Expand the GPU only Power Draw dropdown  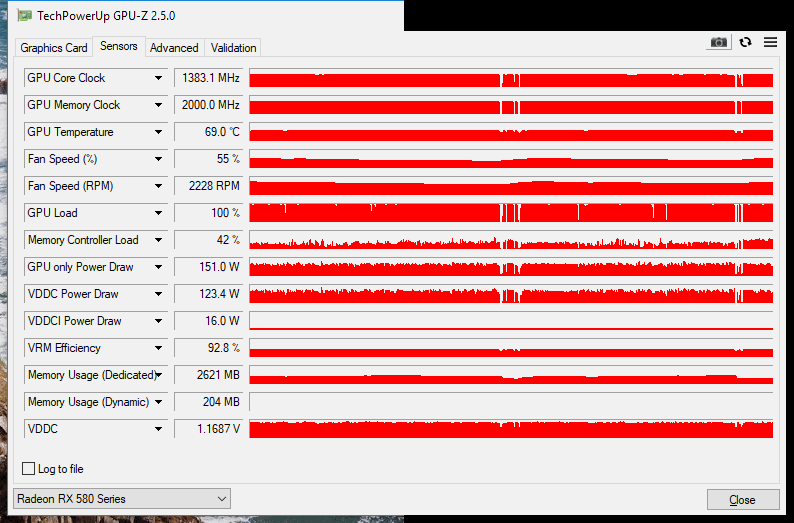click(x=158, y=267)
